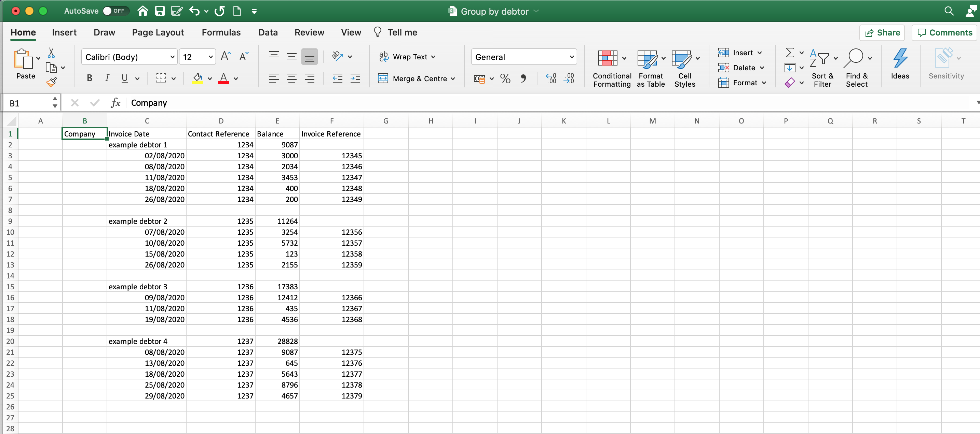Viewport: 980px width, 434px height.
Task: Open the Data ribbon tab
Action: pyautogui.click(x=268, y=32)
